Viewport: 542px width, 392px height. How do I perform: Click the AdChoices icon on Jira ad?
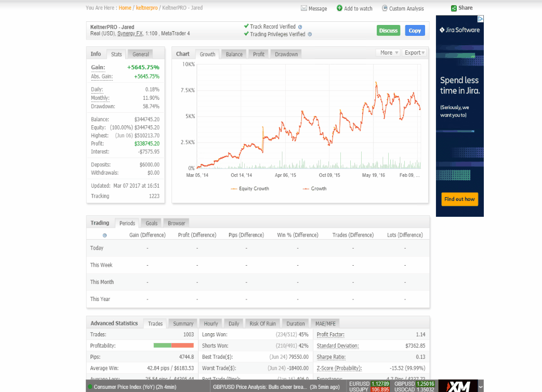(x=481, y=19)
